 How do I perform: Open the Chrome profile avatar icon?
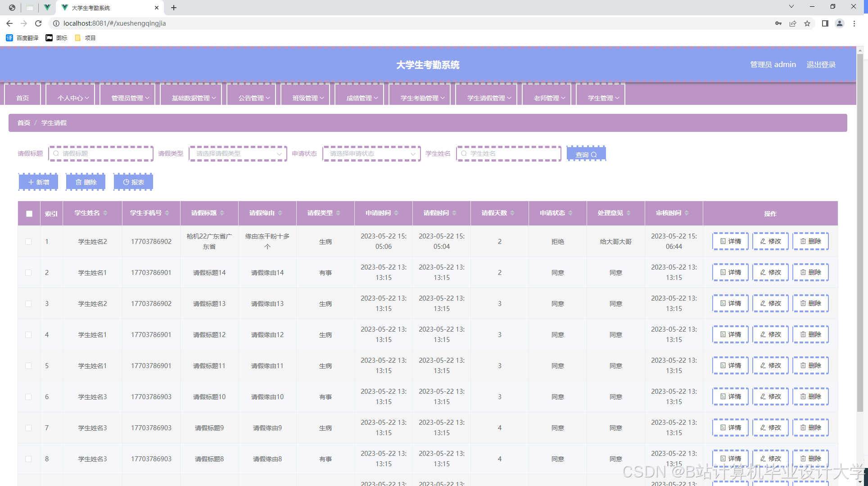click(840, 23)
